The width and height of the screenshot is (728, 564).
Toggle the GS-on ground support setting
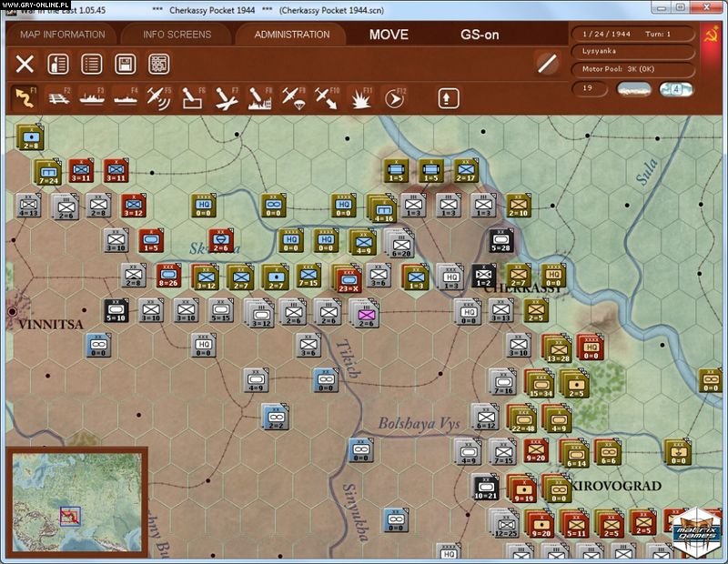[x=480, y=35]
